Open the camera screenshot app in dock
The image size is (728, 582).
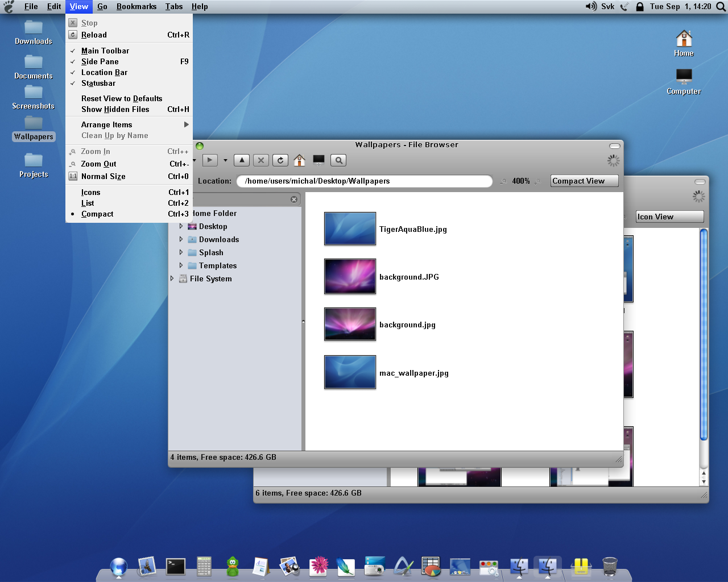[375, 566]
